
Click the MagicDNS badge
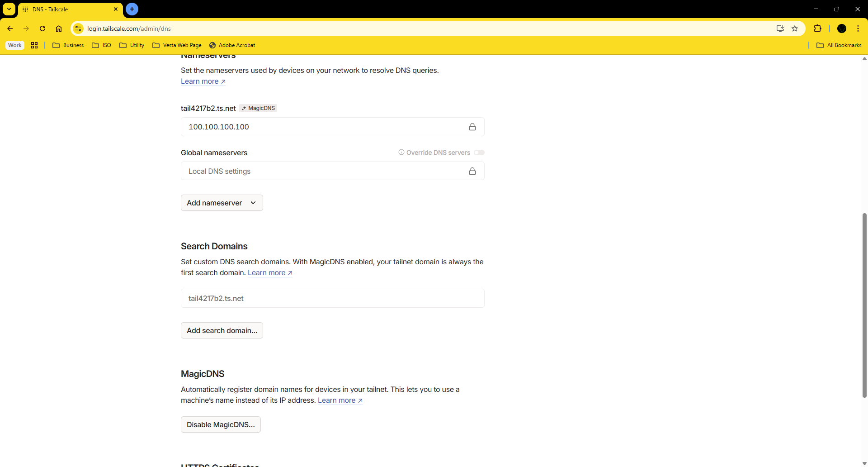click(x=258, y=108)
